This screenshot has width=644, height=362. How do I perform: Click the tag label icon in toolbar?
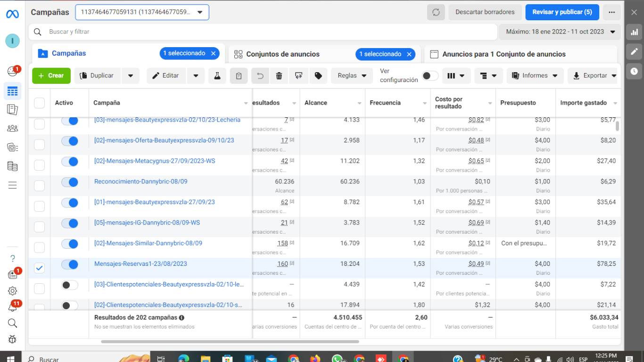(x=318, y=75)
